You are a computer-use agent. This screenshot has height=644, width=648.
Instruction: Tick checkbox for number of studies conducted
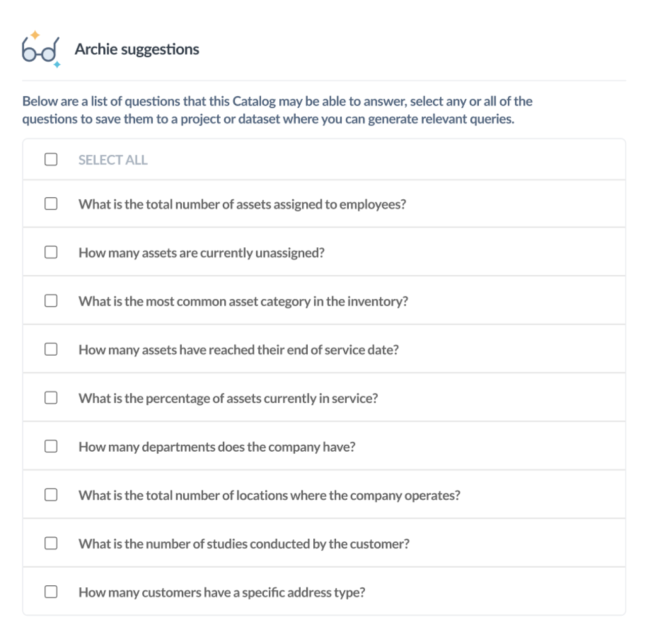[x=51, y=543]
